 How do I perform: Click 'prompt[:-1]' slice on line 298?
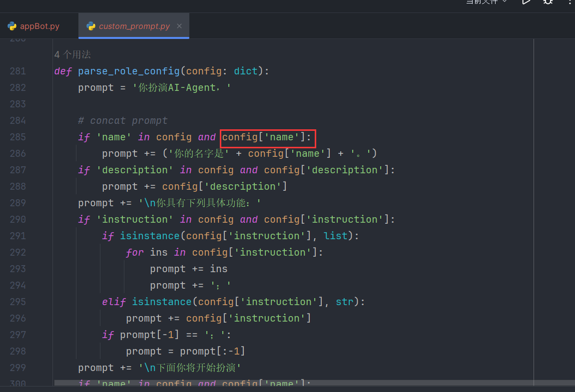(212, 351)
